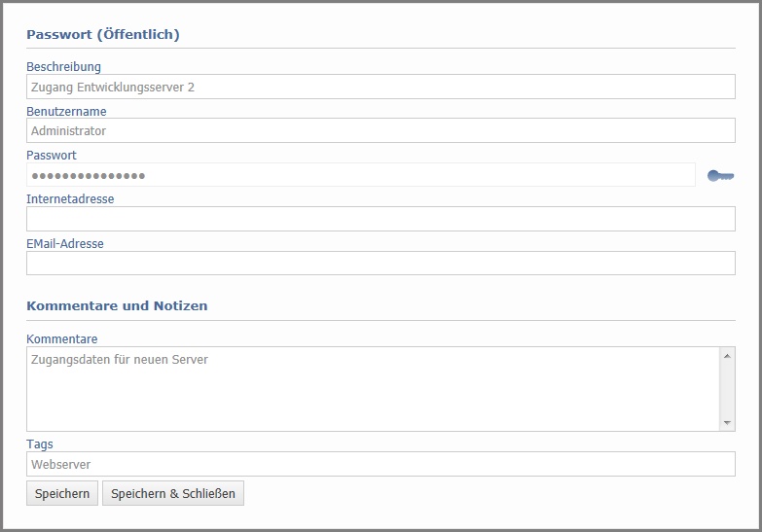Click the Kommentare scrollbar track
This screenshot has height=532, width=762.
[727, 389]
